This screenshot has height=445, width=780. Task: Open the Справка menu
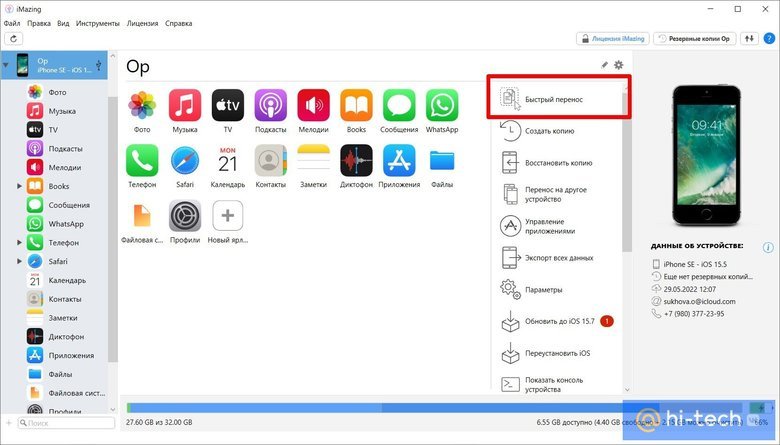pos(179,23)
